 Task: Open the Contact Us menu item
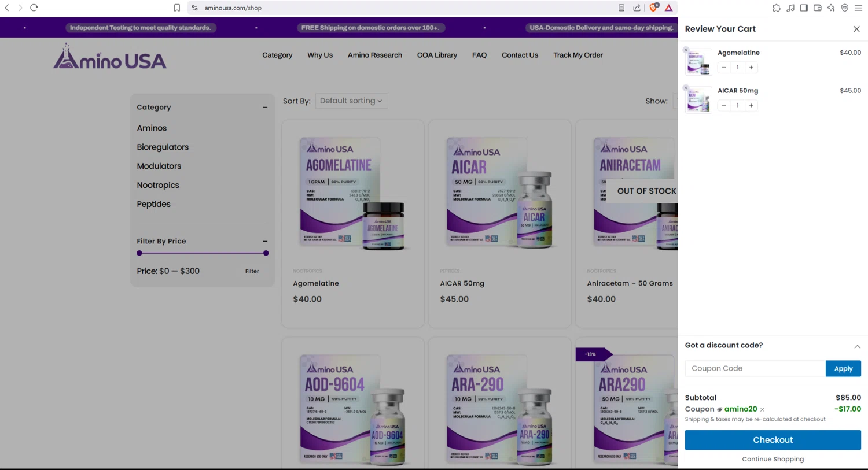click(x=520, y=55)
